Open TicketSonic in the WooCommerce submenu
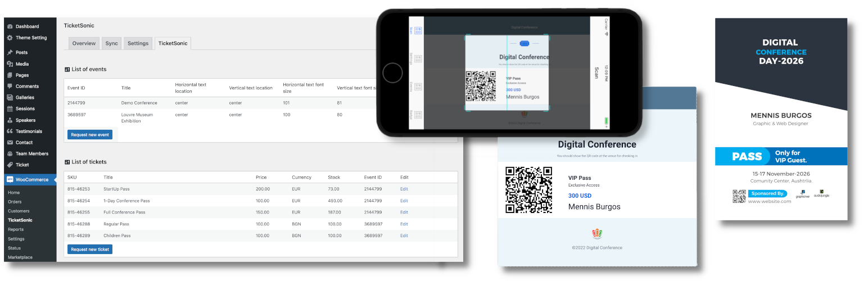This screenshot has width=868, height=281. coord(20,220)
